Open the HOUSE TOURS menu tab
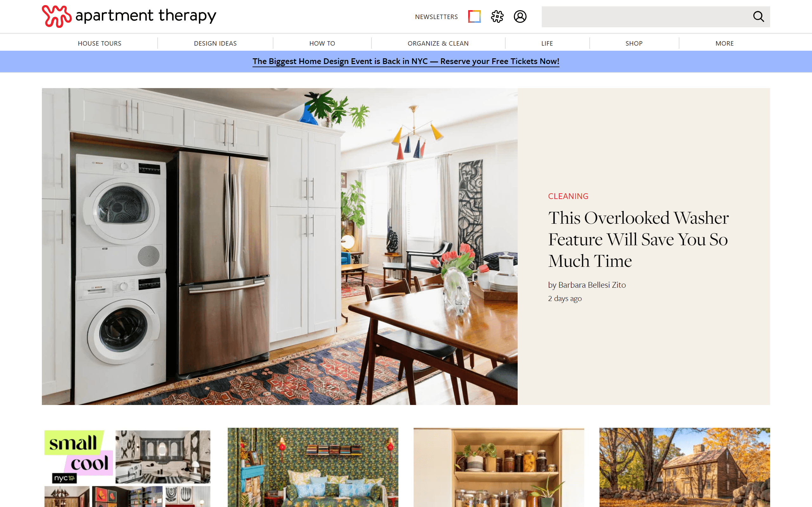The width and height of the screenshot is (812, 507). (x=99, y=43)
